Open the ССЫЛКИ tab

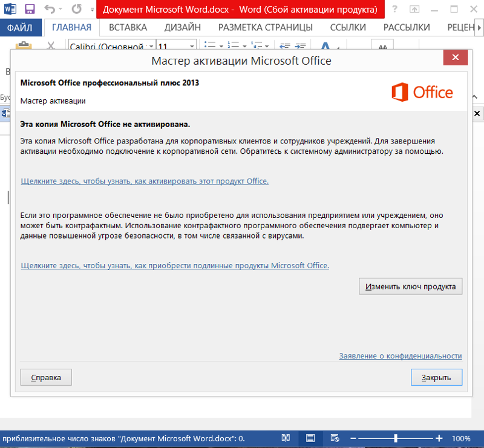click(348, 27)
